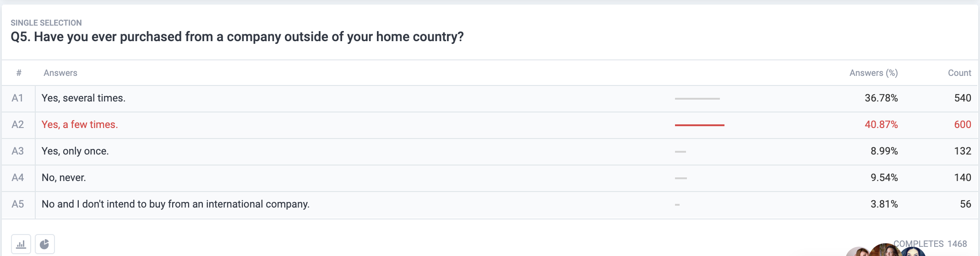
Task: Click the 'Yes, a few times.' answer
Action: pos(80,124)
